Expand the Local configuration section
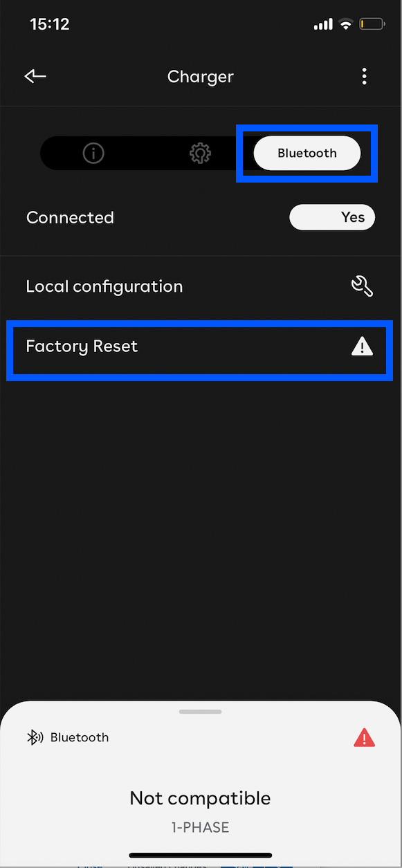This screenshot has width=402, height=868. pyautogui.click(x=104, y=286)
